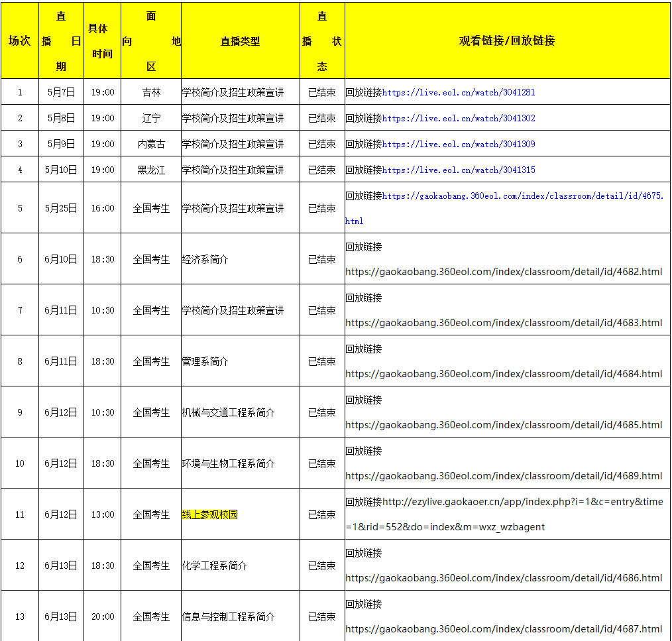Open the replay URL ending 4685.html

pyautogui.click(x=504, y=425)
